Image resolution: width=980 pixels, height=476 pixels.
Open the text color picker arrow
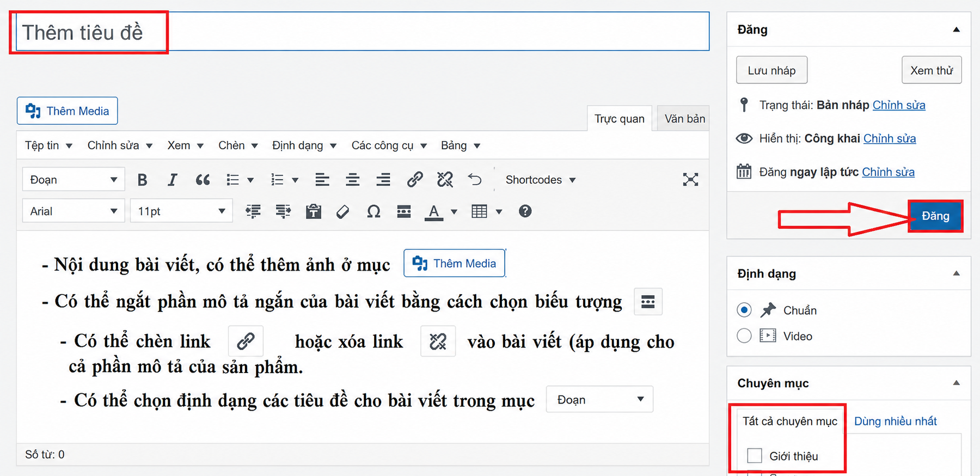[454, 212]
